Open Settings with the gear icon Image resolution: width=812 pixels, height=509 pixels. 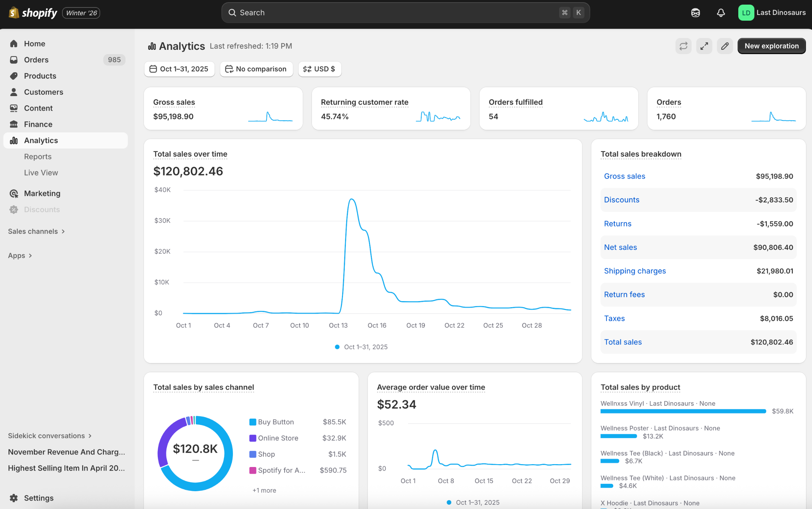[14, 498]
